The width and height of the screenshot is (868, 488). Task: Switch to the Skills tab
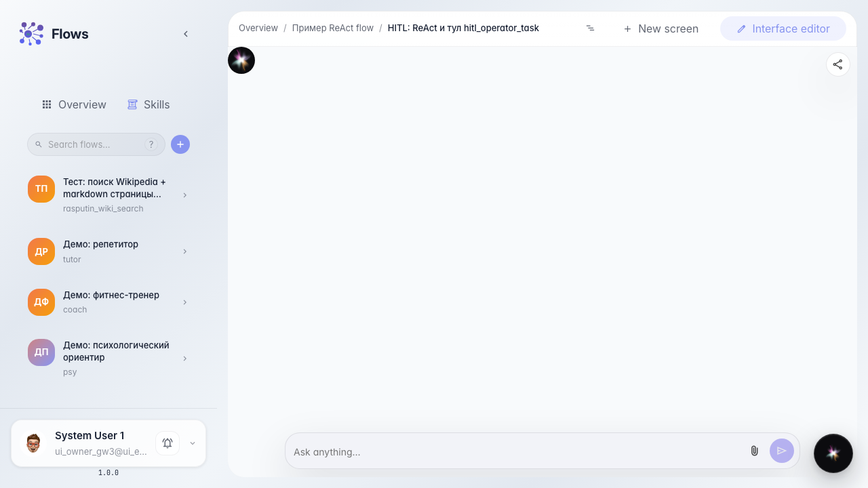(x=149, y=104)
